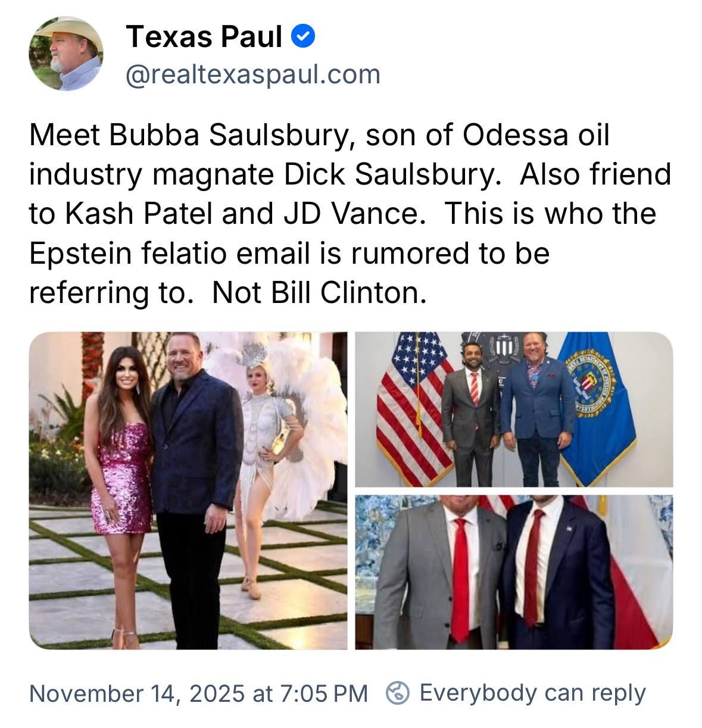Click the blue verified checkmark badge

(x=303, y=38)
